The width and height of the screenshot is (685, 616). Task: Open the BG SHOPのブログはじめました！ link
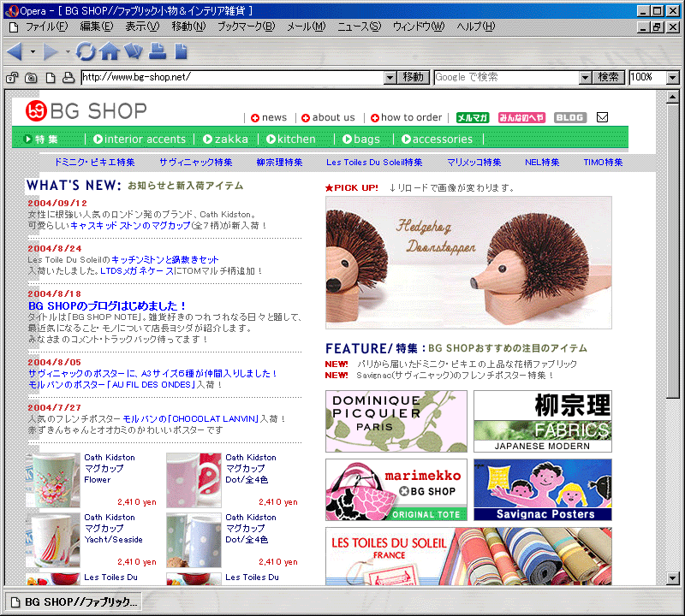[x=108, y=305]
